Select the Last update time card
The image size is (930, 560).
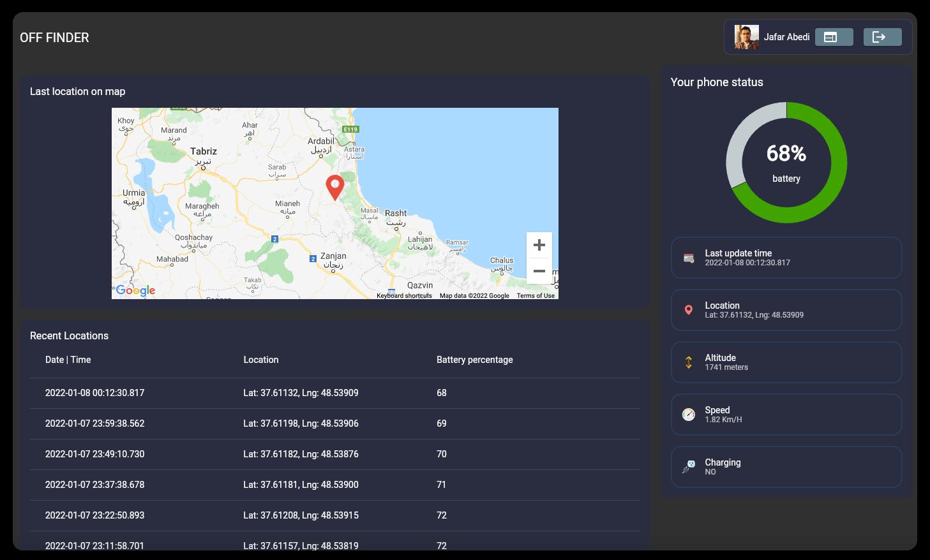pos(786,258)
